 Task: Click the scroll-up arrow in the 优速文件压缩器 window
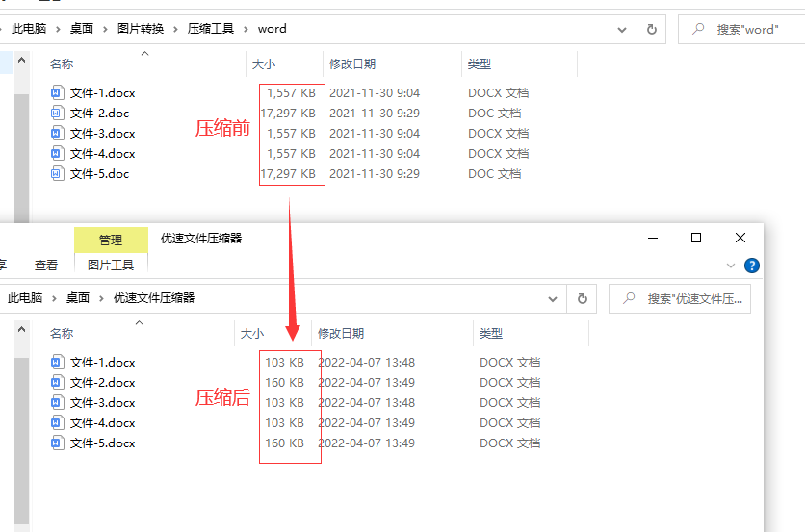coord(21,329)
